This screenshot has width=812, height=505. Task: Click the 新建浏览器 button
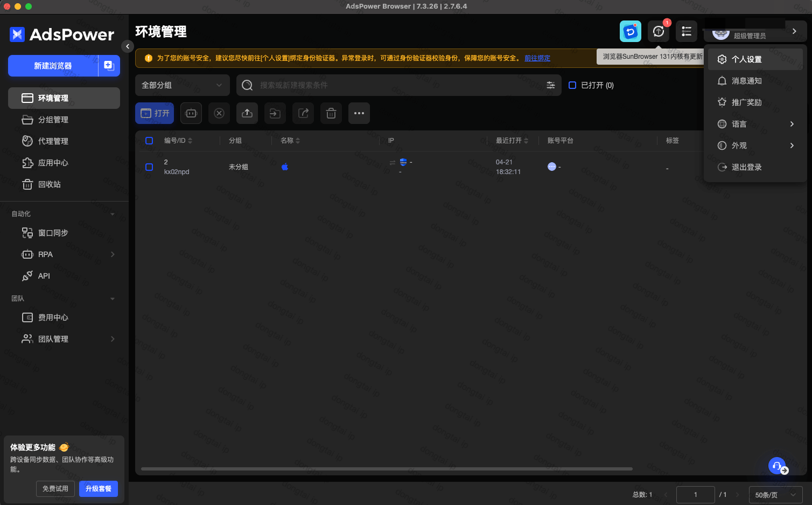(x=53, y=66)
